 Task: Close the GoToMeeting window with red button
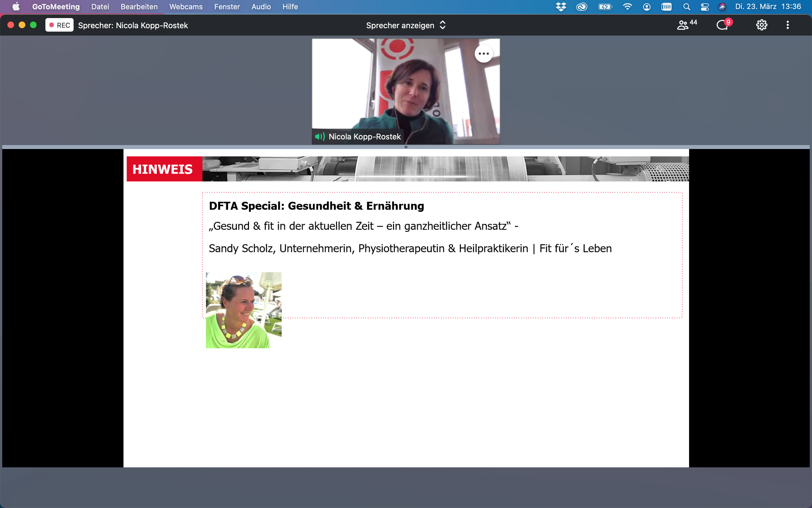(x=11, y=25)
